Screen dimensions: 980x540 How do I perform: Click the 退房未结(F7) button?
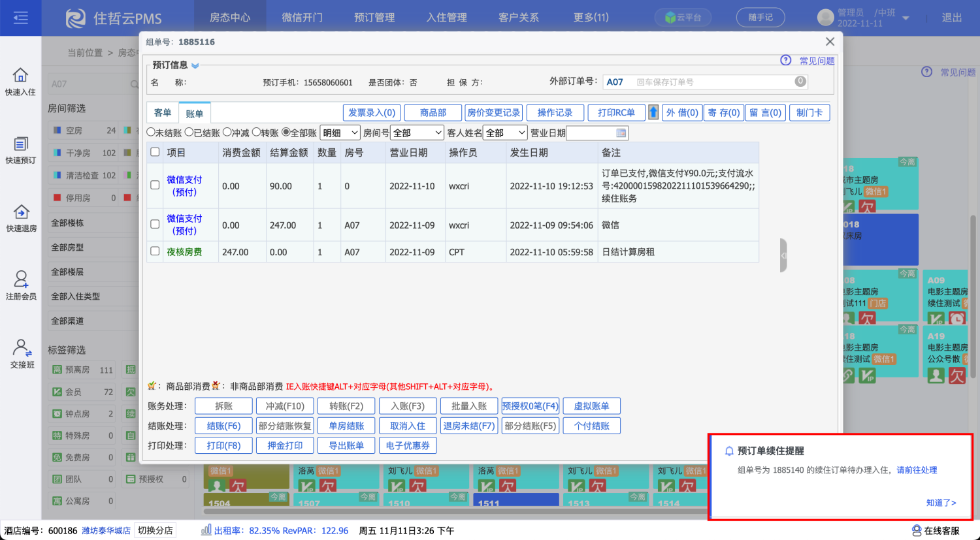469,426
